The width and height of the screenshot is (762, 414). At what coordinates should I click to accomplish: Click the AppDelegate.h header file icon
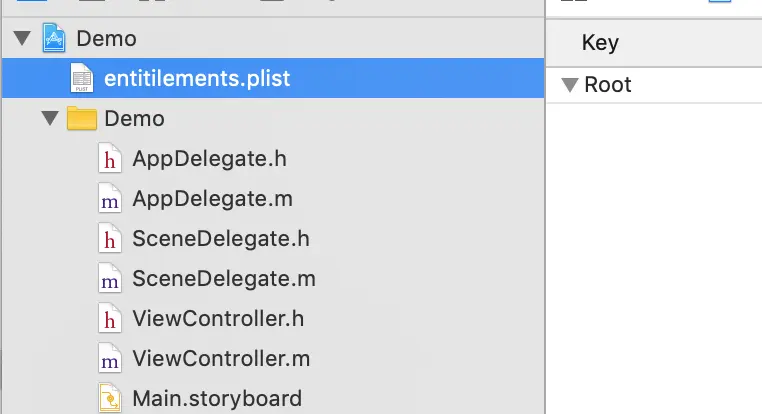(109, 158)
